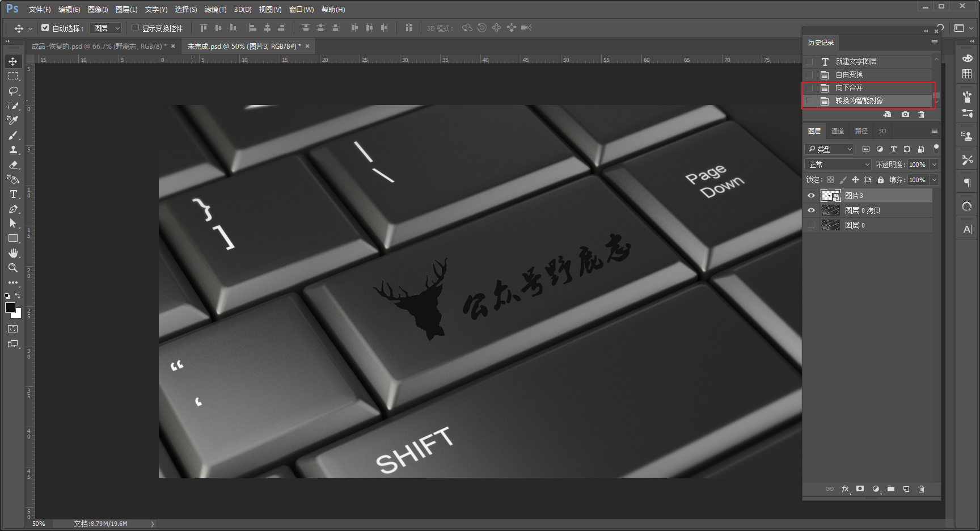
Task: Select the Quick Selection tool
Action: (x=13, y=106)
